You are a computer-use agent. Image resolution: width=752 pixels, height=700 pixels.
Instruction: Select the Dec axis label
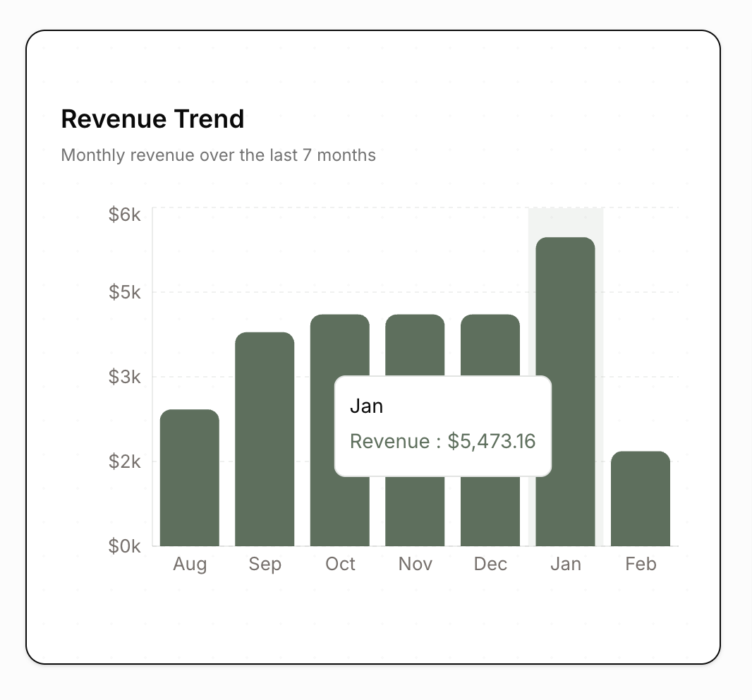coord(490,565)
